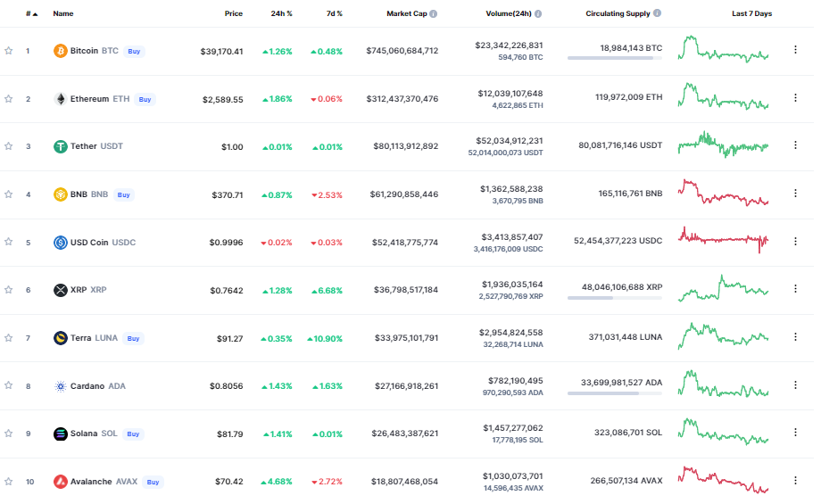Click the Buy button next to Solana

[133, 434]
